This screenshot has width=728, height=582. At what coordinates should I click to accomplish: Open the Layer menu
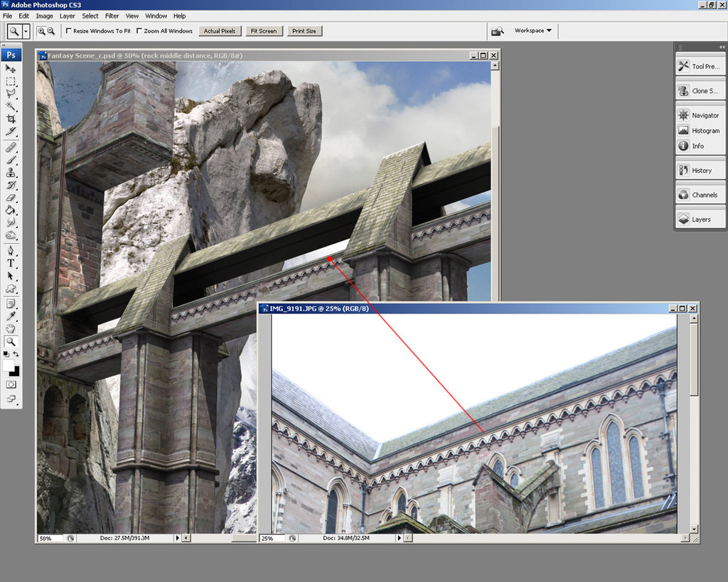[x=67, y=16]
